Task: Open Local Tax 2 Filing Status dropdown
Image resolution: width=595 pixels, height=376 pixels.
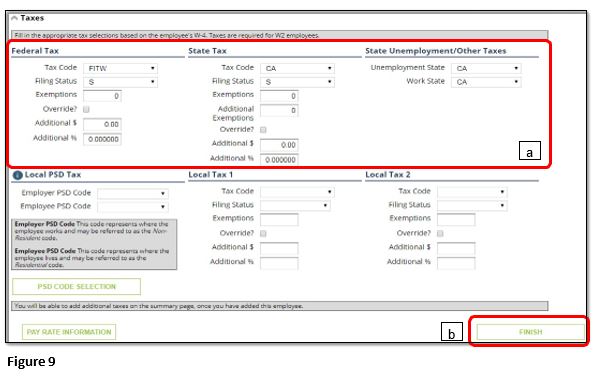Action: click(x=472, y=205)
